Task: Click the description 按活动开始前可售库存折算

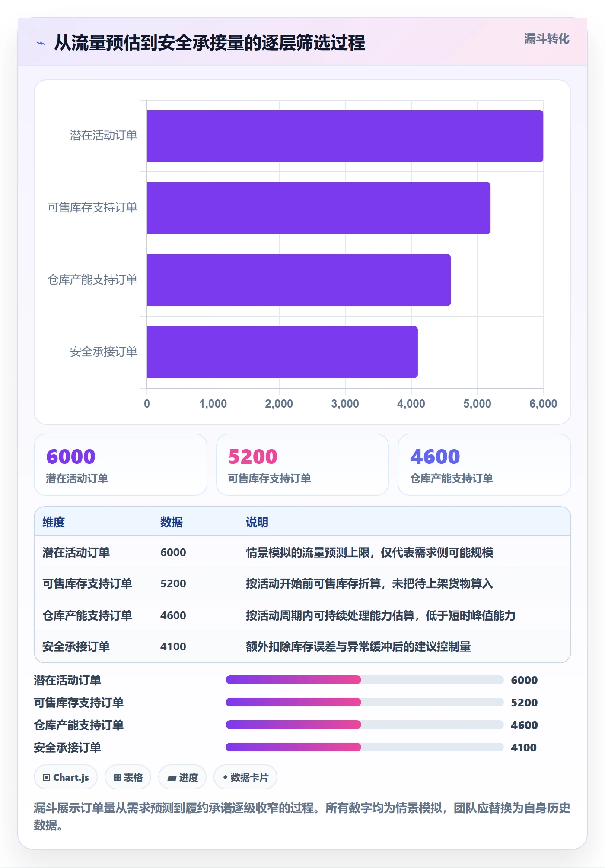Action: [x=369, y=583]
